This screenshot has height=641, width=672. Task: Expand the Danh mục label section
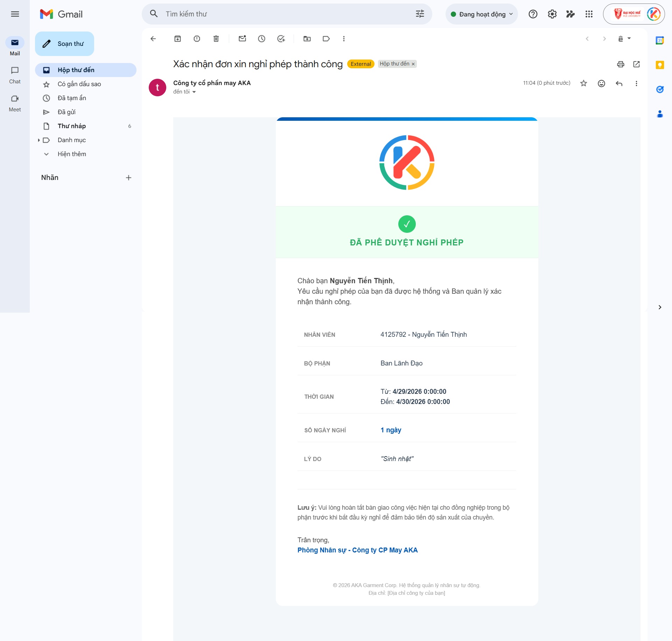click(x=38, y=140)
